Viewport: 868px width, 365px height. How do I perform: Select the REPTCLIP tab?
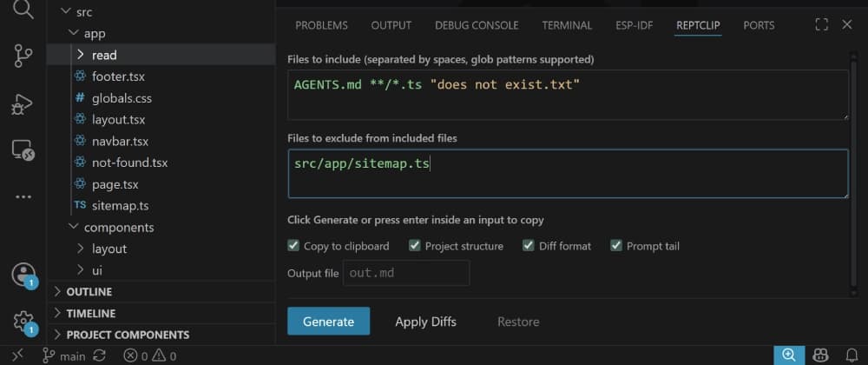click(x=698, y=25)
